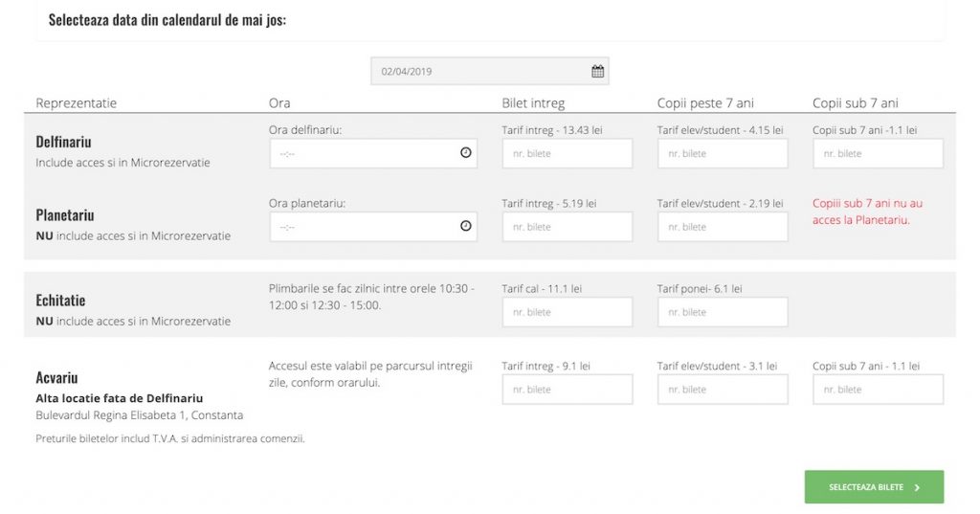Click Acvariu Tarif intreg 9.1 lei field

(567, 389)
